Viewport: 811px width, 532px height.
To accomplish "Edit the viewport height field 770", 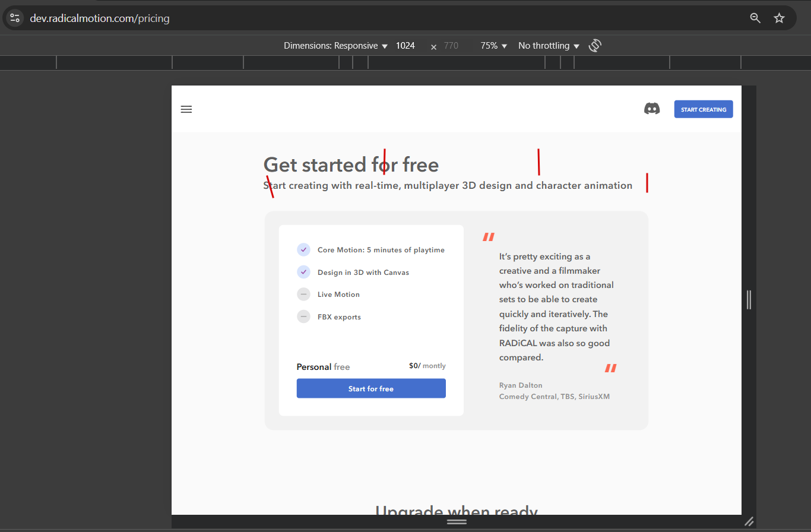I will tap(451, 46).
